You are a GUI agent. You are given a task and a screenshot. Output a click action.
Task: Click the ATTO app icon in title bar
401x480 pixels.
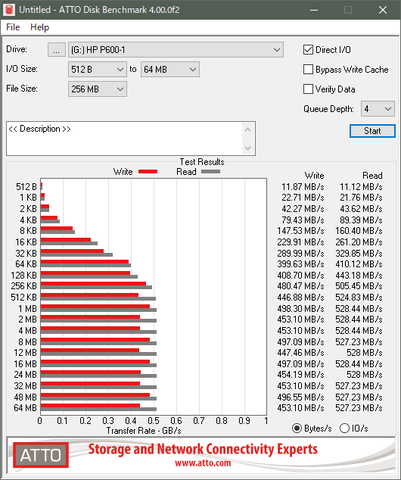click(9, 10)
